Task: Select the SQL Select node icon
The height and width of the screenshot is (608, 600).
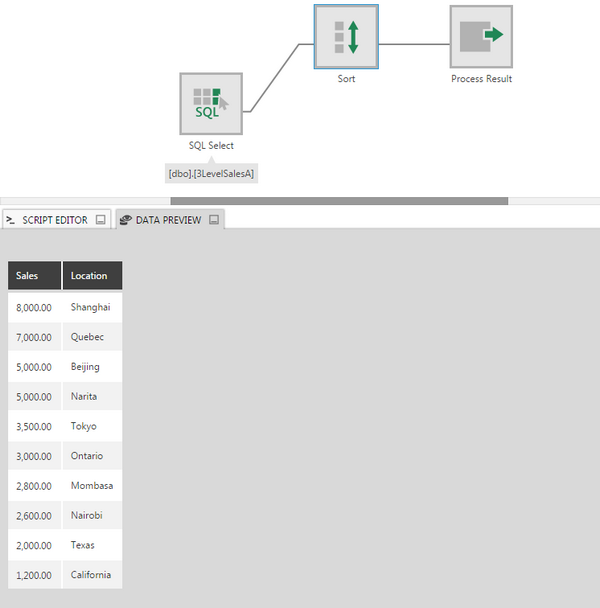Action: point(211,104)
